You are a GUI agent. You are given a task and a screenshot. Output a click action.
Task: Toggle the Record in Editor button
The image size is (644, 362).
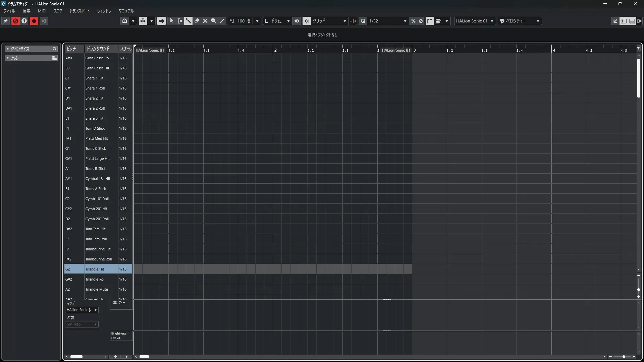pyautogui.click(x=34, y=21)
